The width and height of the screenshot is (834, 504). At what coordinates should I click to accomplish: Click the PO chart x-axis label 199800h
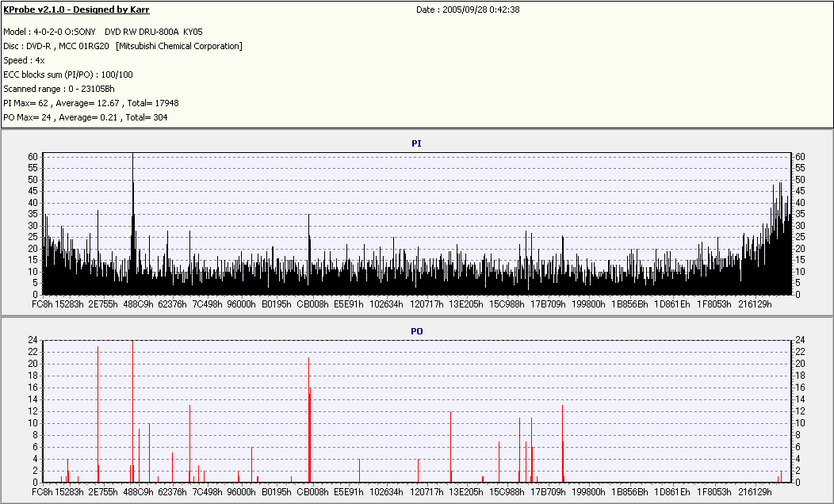pyautogui.click(x=588, y=492)
